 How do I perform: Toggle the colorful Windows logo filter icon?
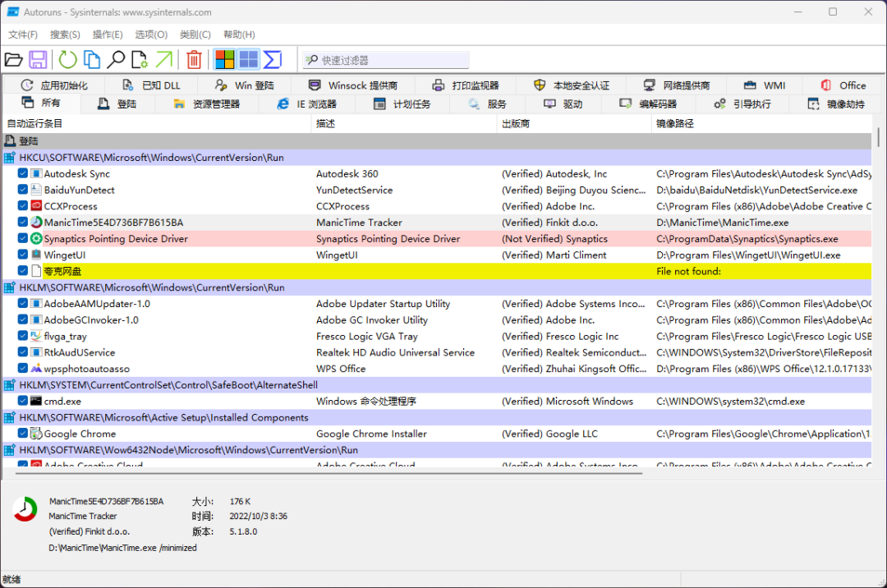point(224,60)
